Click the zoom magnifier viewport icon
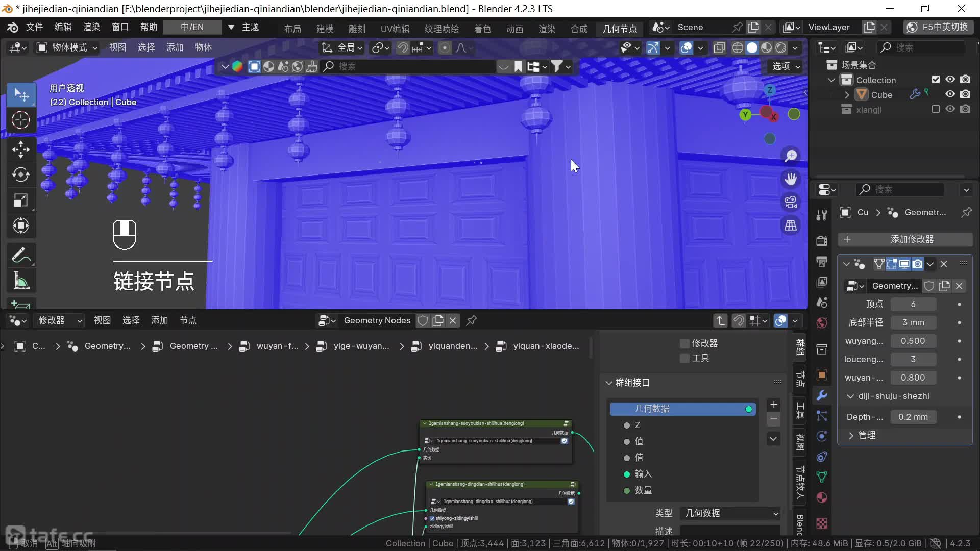The image size is (980, 551). (791, 156)
